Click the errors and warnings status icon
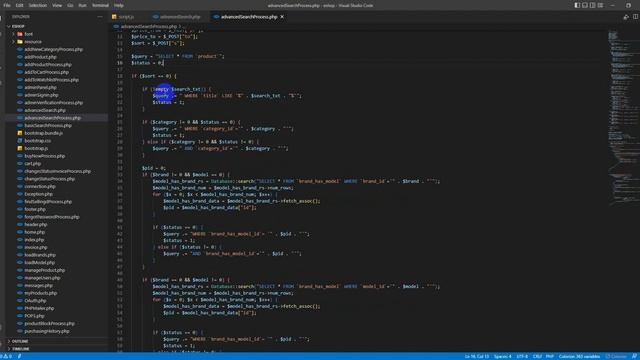The image size is (640, 360). (x=7, y=356)
